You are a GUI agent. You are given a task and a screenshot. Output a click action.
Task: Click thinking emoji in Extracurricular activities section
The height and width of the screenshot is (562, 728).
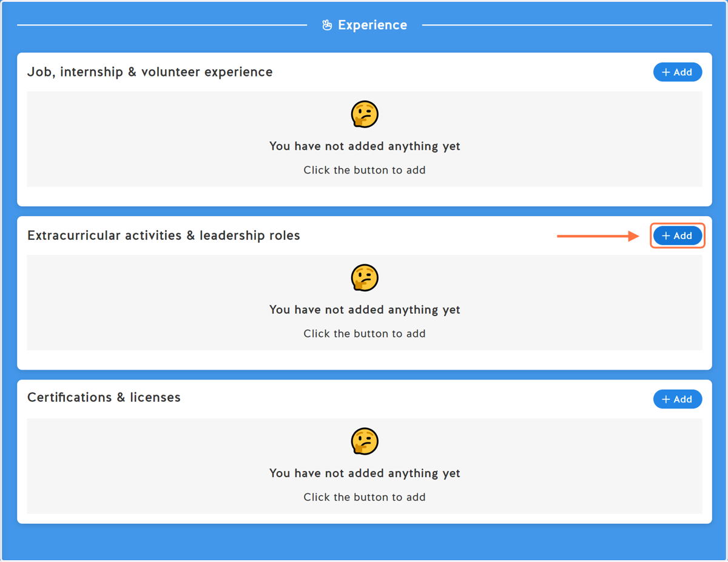click(x=365, y=277)
